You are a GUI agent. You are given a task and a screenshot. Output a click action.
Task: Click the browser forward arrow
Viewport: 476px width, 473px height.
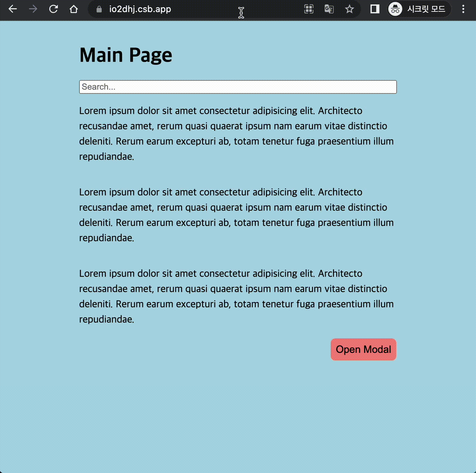(x=33, y=9)
